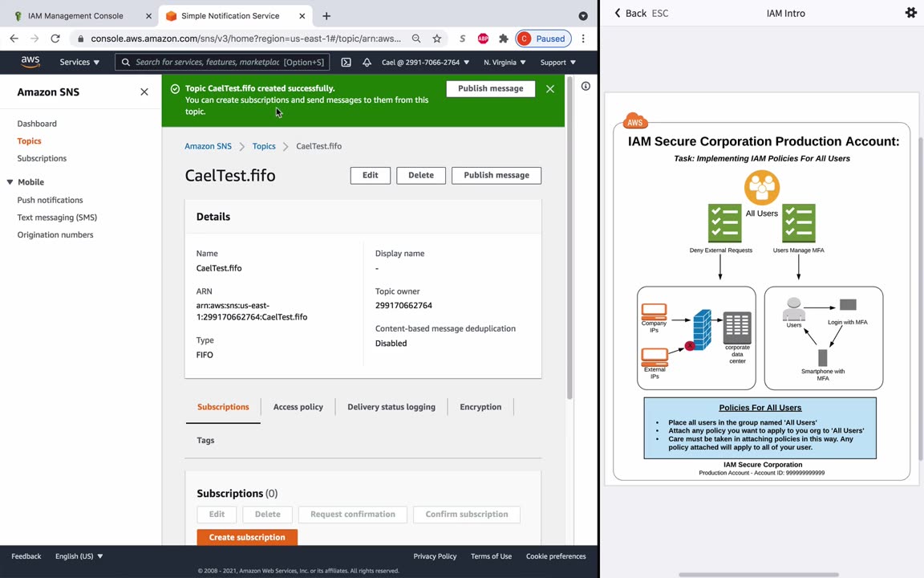Switch to IAM Management Console browser tab
This screenshot has width=924, height=578.
click(x=75, y=16)
